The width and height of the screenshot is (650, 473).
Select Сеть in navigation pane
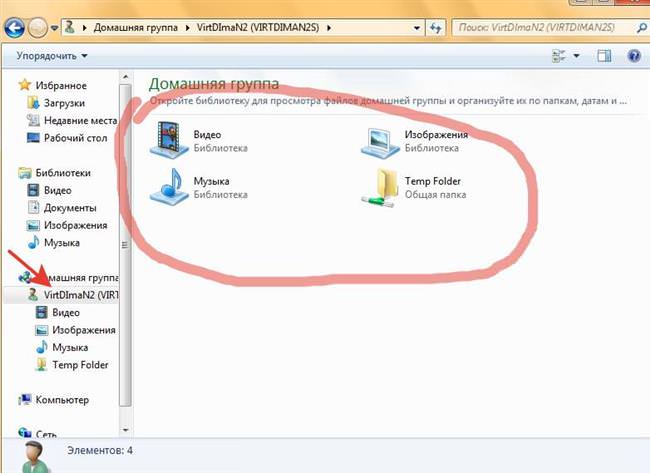(x=46, y=434)
